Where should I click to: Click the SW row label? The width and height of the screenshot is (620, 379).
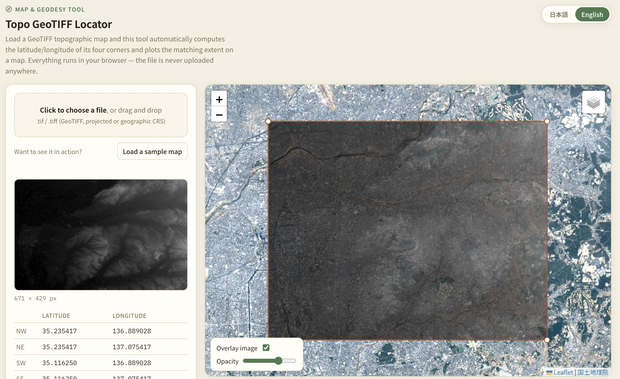[21, 363]
